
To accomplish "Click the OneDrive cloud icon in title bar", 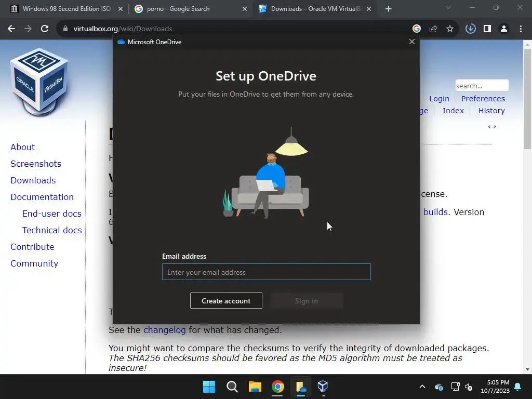I will pyautogui.click(x=121, y=42).
